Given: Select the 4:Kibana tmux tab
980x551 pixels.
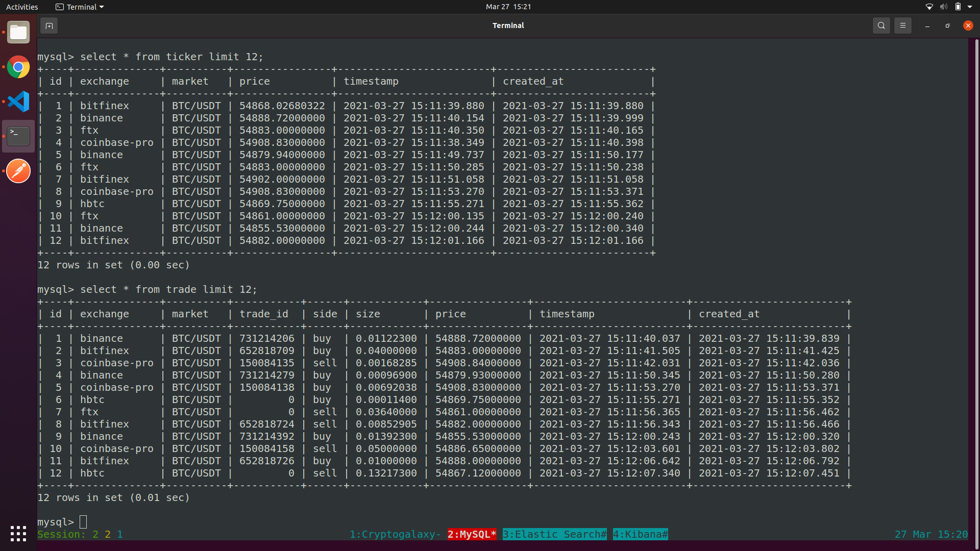Looking at the screenshot, I should (x=640, y=534).
